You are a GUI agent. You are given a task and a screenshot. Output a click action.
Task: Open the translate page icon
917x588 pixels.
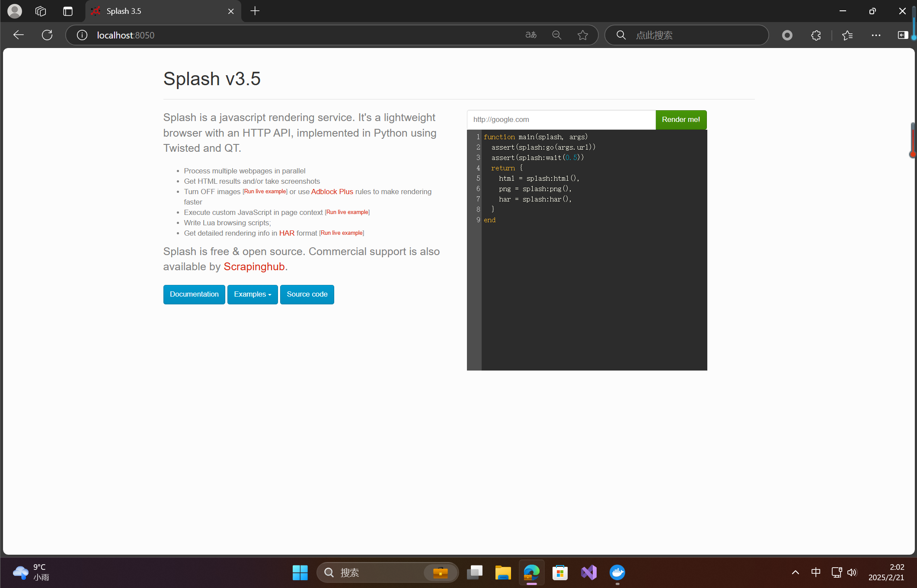531,35
